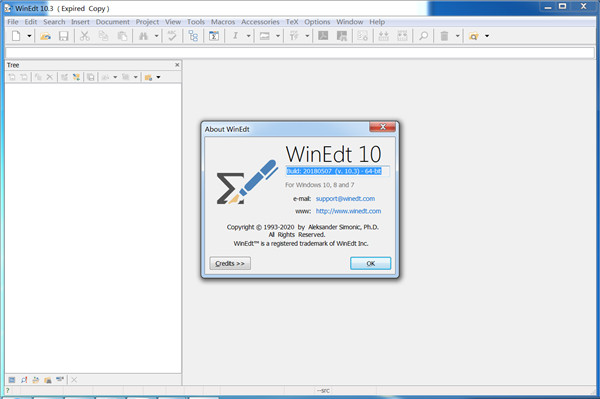Close the Tree panel
The height and width of the screenshot is (399, 600).
177,65
